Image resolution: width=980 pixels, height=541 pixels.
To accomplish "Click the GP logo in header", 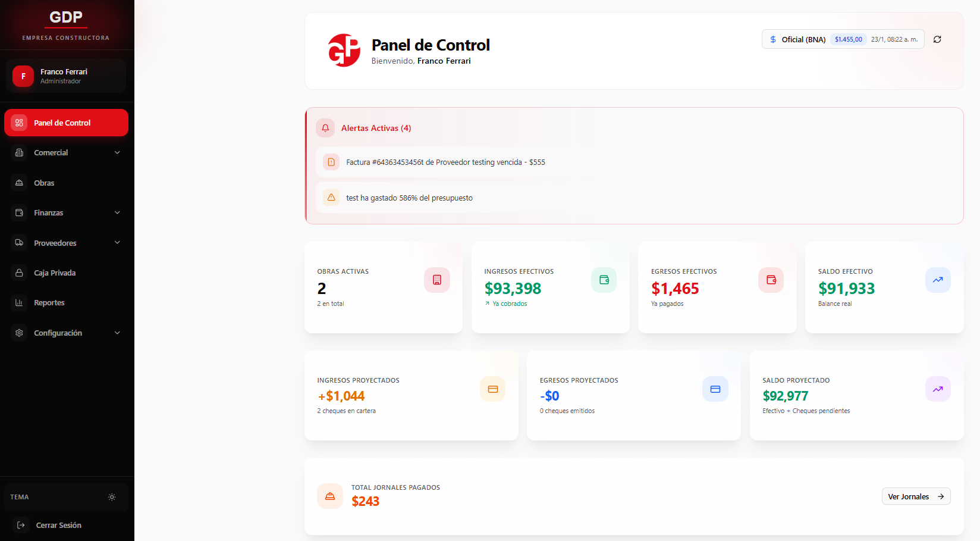I will [x=344, y=50].
